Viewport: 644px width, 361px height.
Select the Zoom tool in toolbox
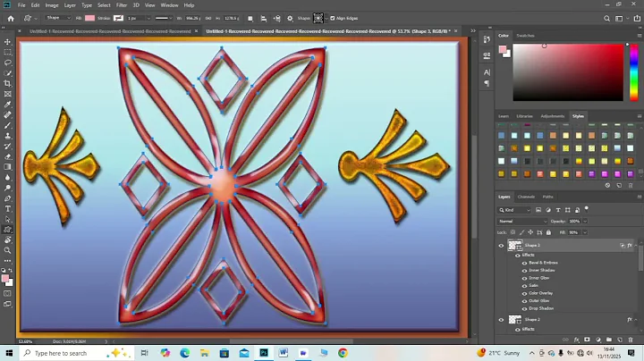[8, 250]
